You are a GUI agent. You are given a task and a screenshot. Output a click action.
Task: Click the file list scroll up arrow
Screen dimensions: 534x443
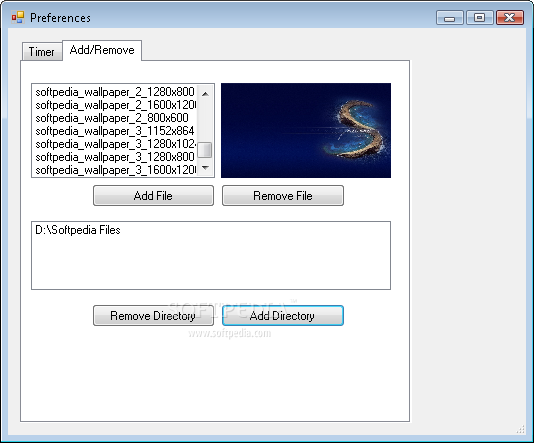(x=205, y=93)
